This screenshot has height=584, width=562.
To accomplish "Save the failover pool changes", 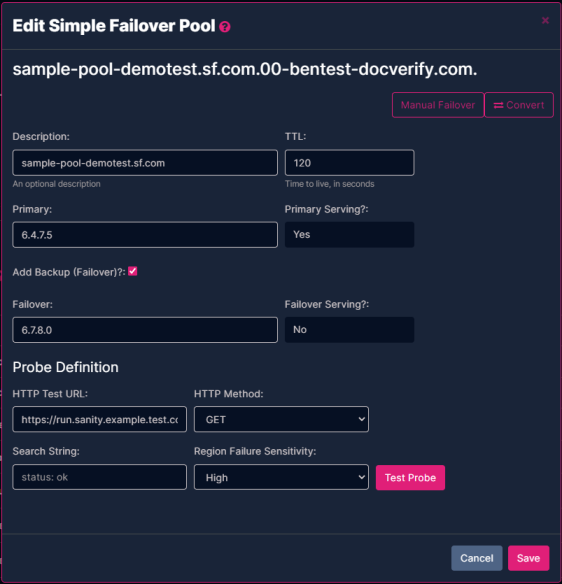I will click(x=528, y=558).
